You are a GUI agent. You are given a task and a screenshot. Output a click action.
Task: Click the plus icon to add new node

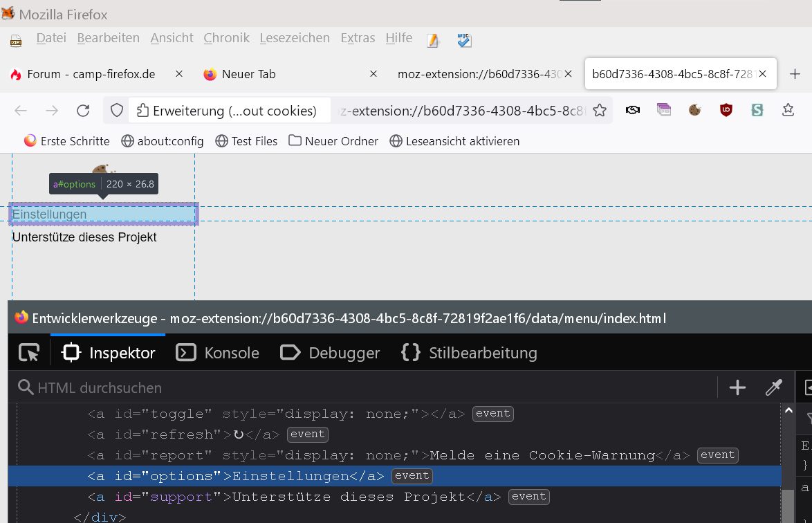[x=737, y=387]
